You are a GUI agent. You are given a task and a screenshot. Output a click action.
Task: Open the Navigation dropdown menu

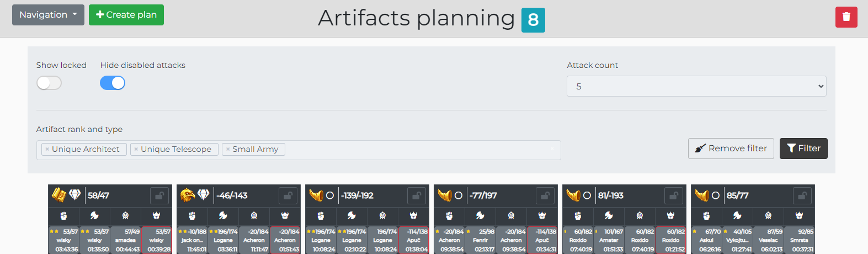[48, 15]
